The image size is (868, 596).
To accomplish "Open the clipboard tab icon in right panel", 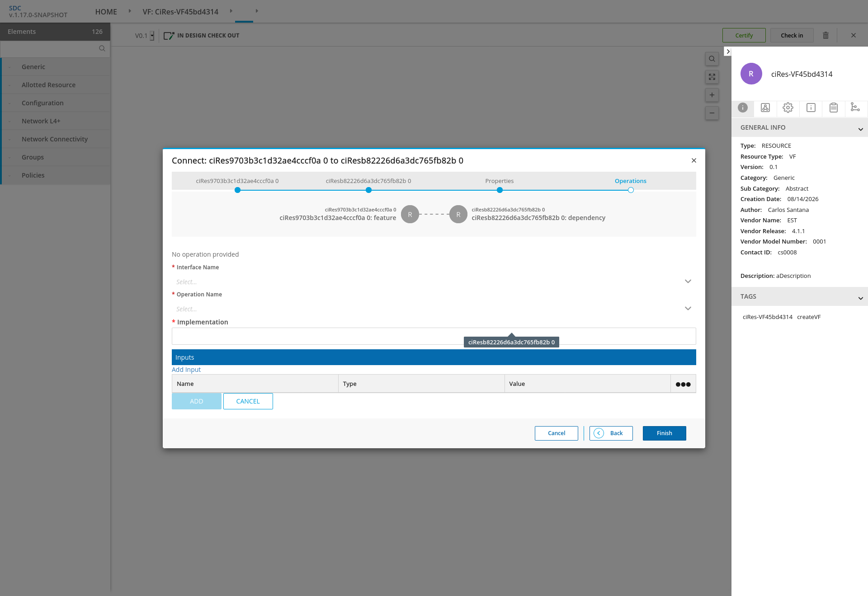I will click(x=834, y=108).
